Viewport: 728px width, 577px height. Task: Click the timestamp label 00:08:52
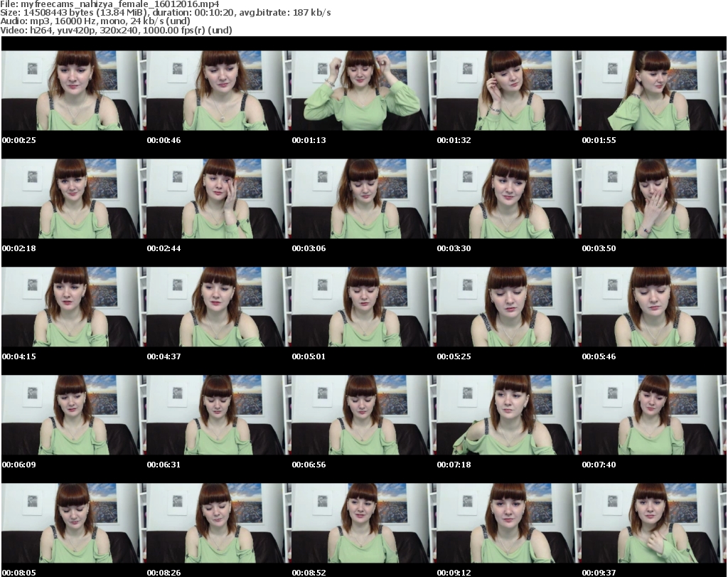(309, 573)
